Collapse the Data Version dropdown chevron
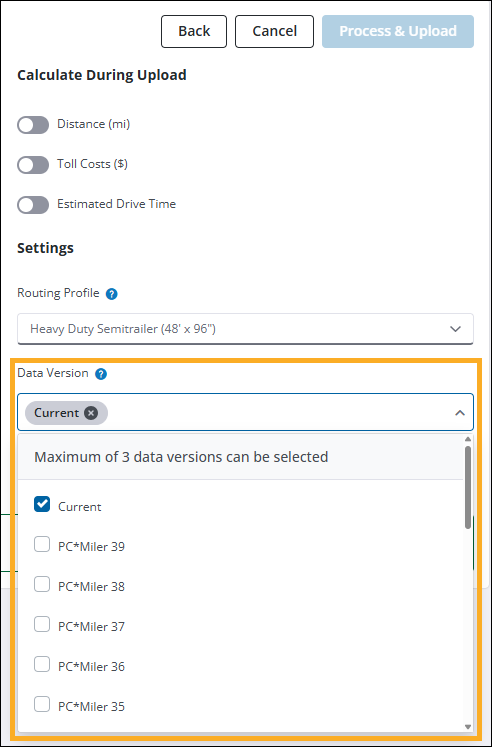 (460, 413)
